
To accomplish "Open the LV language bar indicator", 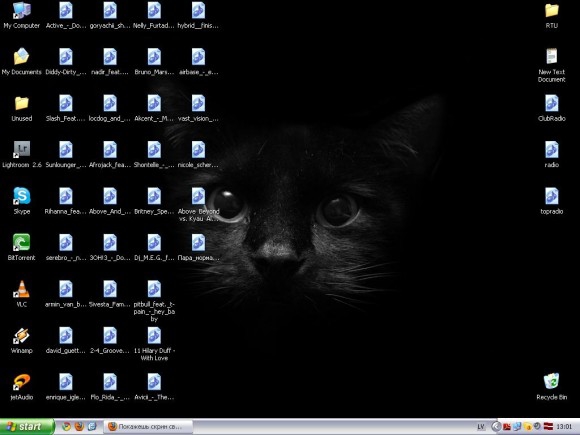I will point(480,427).
